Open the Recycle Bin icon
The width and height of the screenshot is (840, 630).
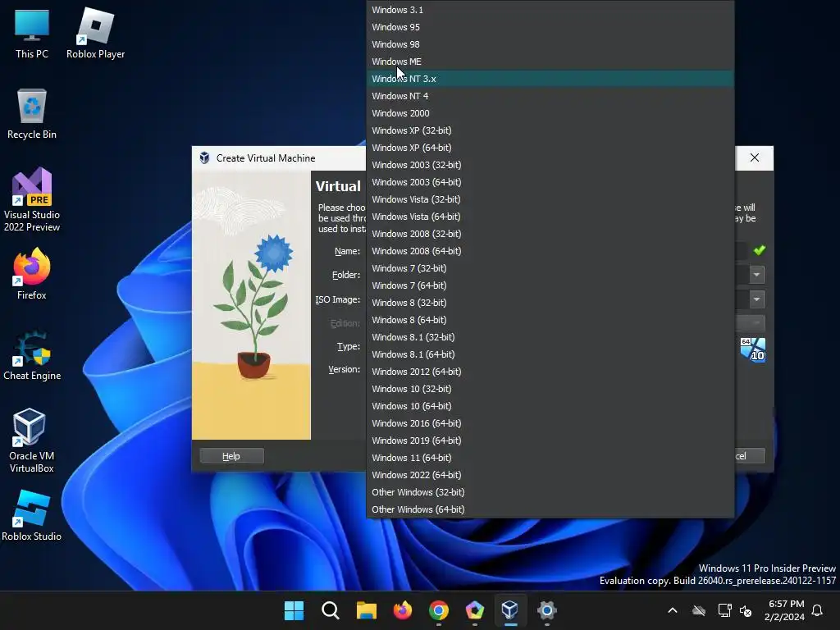pos(32,113)
